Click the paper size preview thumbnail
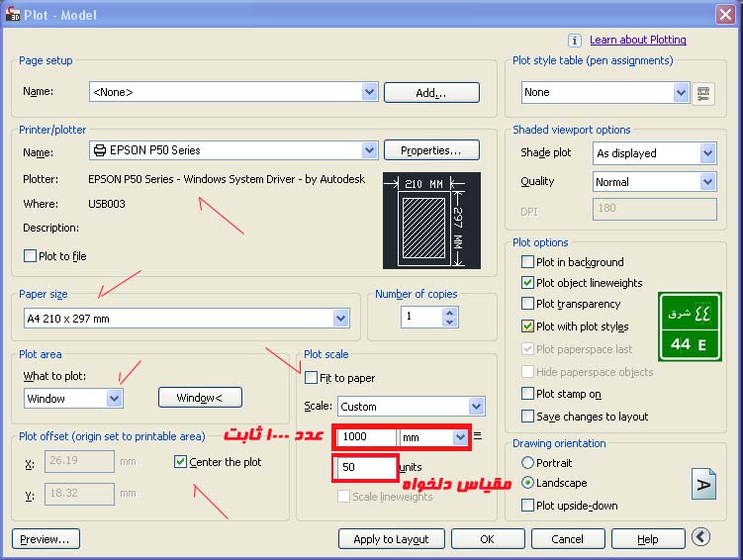Viewport: 743px width, 560px height. coord(431,221)
